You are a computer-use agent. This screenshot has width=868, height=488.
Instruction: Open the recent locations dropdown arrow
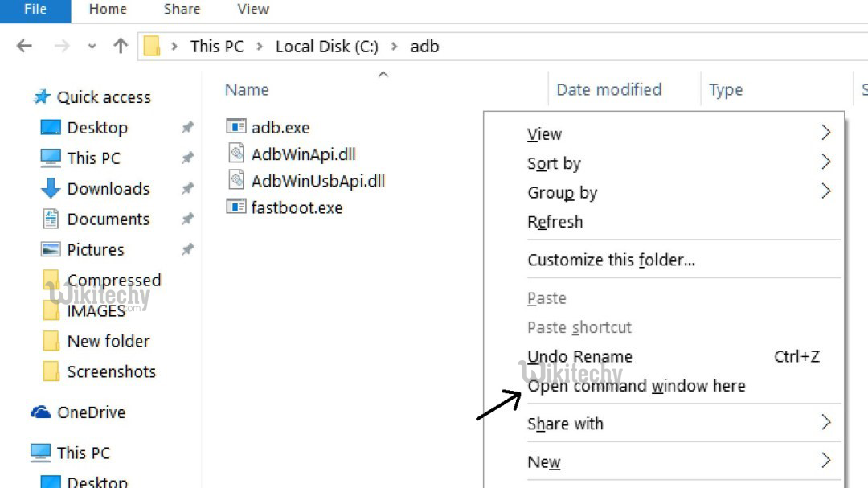(92, 47)
